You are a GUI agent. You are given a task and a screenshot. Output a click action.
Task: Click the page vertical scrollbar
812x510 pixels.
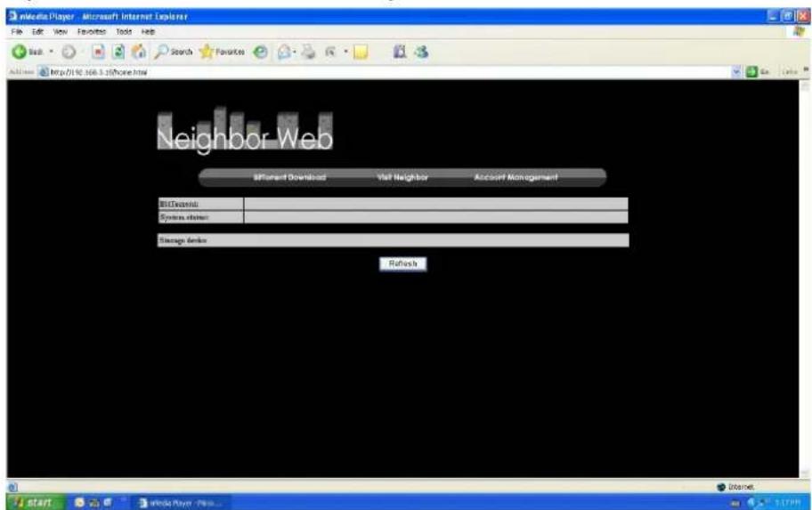click(804, 279)
